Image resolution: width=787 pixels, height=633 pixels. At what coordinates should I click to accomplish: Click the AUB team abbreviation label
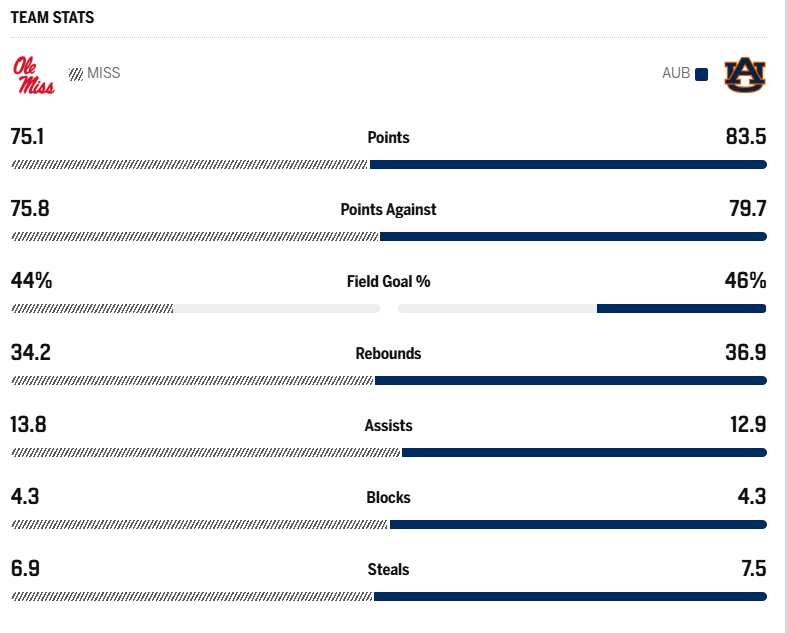676,73
